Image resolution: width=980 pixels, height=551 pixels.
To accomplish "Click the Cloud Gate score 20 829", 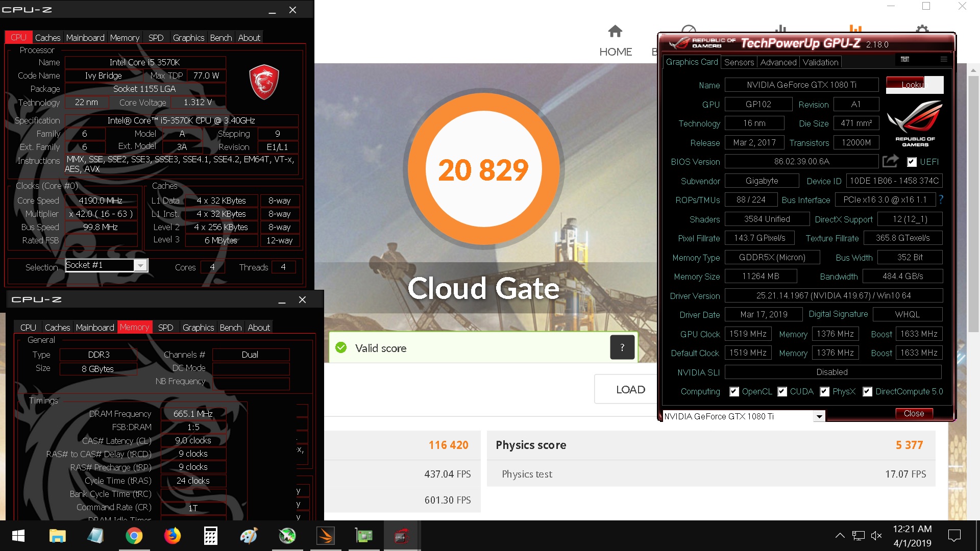I will click(483, 170).
